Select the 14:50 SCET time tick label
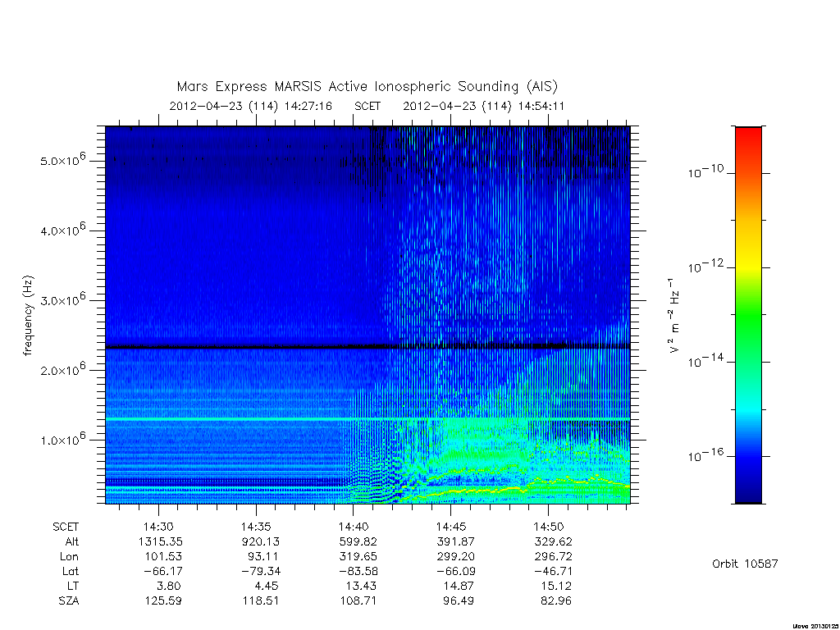Image resolution: width=840 pixels, height=630 pixels. (549, 527)
